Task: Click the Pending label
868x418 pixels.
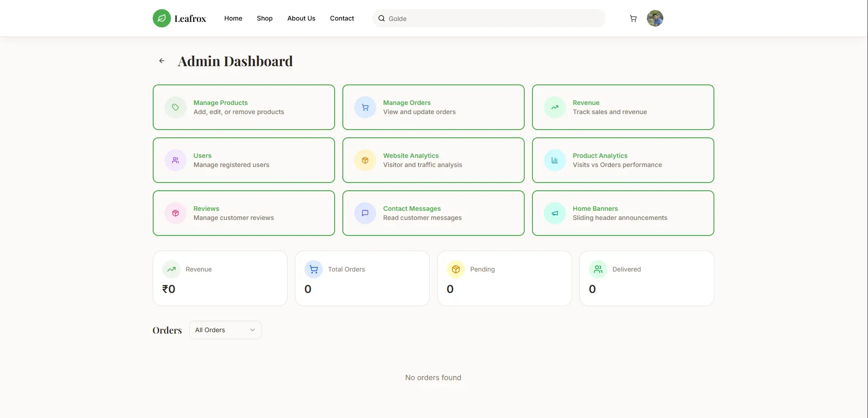Action: coord(482,269)
